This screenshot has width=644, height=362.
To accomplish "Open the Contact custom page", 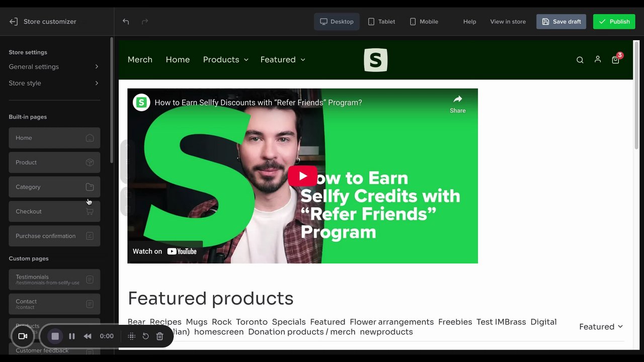I will (x=54, y=304).
